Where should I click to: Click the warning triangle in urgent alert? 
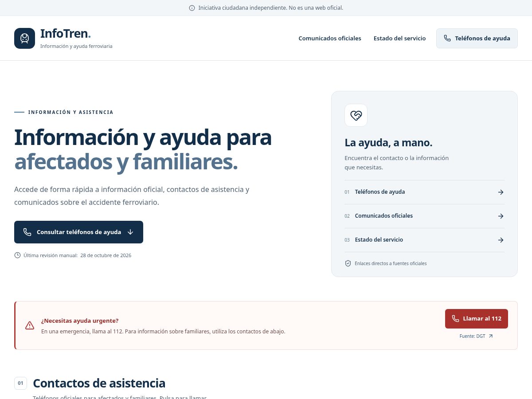coord(30,325)
